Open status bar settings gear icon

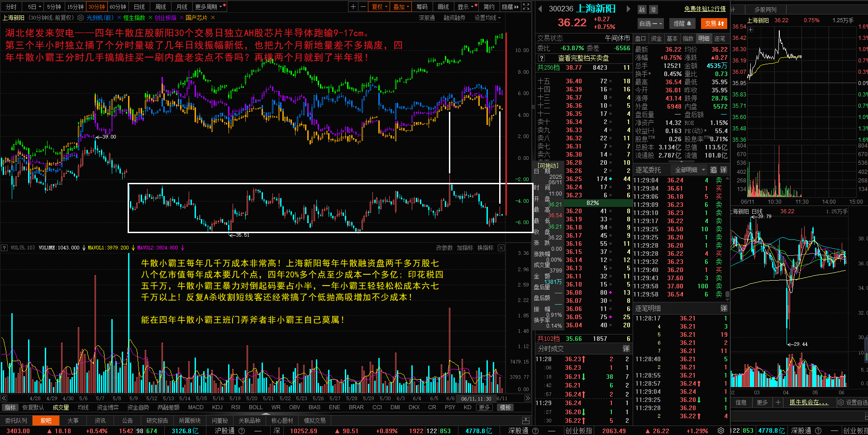point(720,431)
